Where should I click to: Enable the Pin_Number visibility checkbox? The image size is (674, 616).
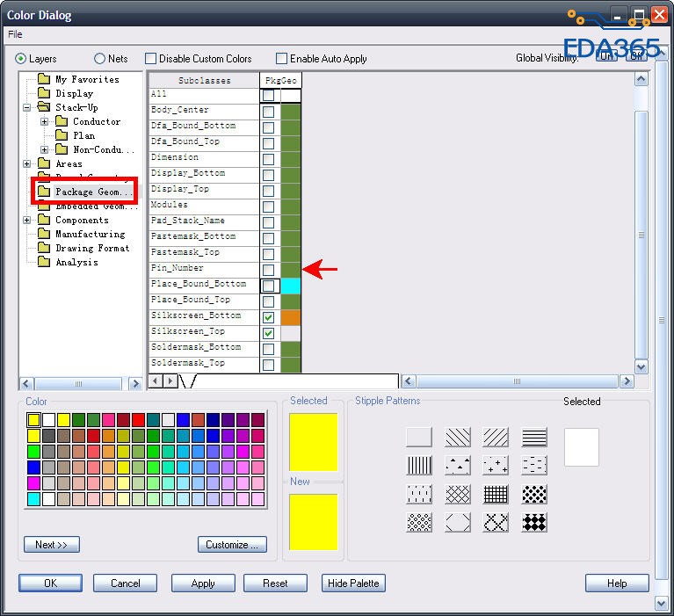[x=268, y=270]
